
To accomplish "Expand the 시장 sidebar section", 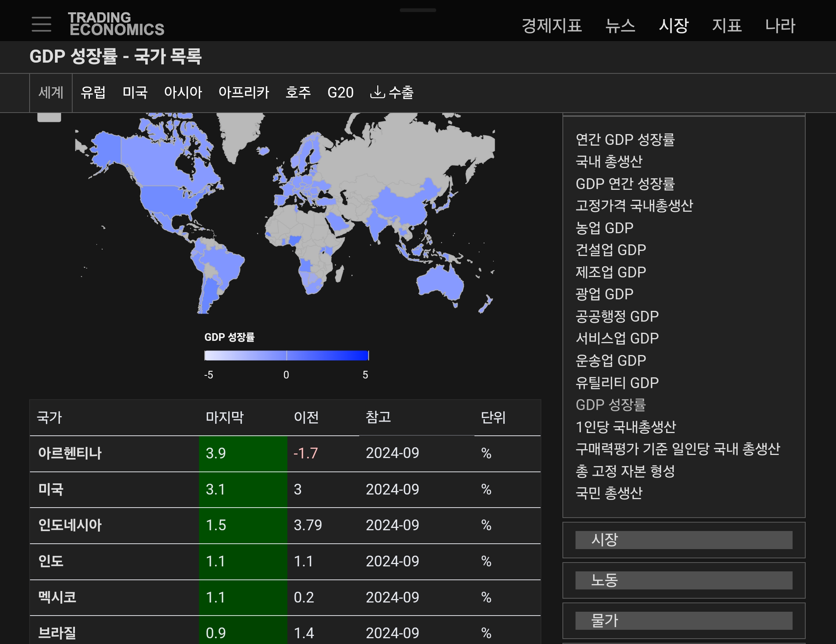I will pos(684,540).
